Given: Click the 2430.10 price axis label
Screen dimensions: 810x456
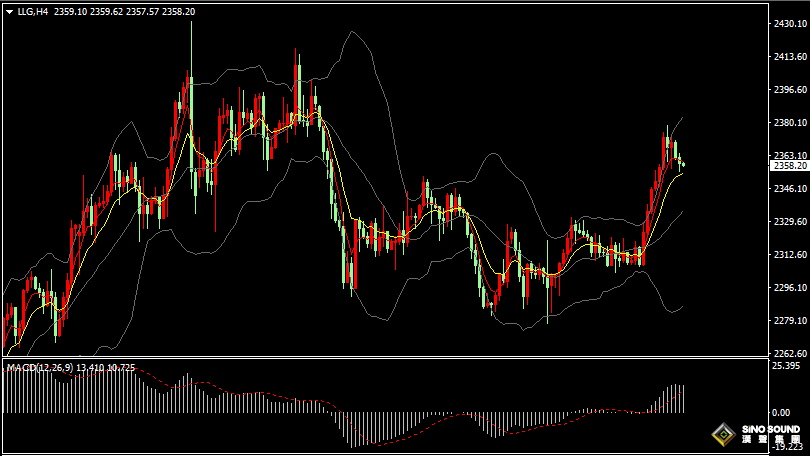Looking at the screenshot, I should point(787,23).
